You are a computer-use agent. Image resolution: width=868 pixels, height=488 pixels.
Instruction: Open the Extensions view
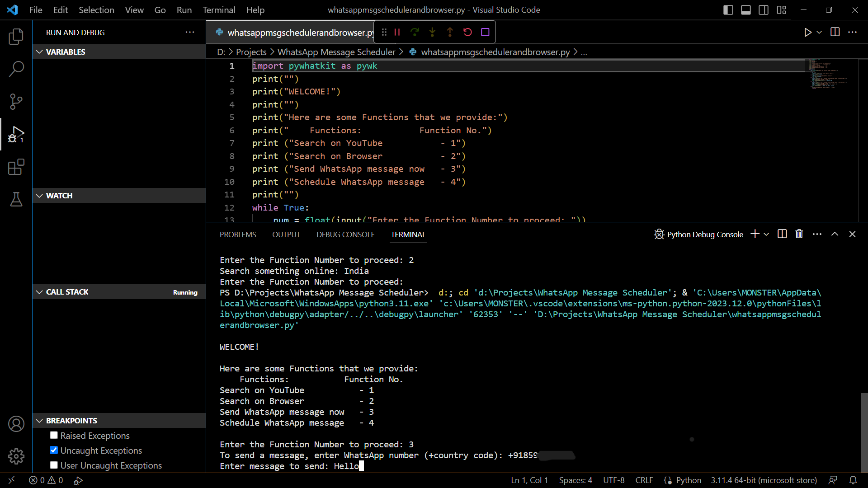pyautogui.click(x=16, y=167)
